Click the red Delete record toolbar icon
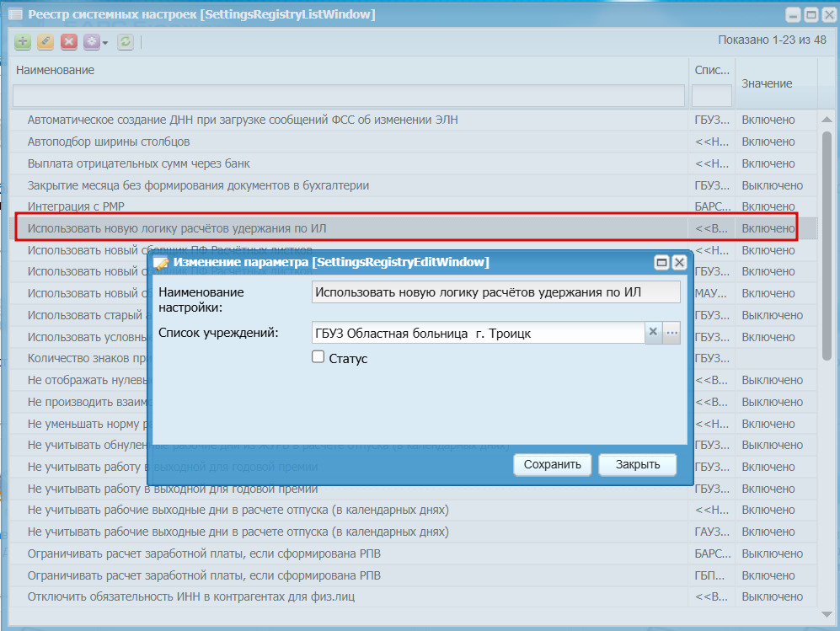This screenshot has height=631, width=840. click(x=68, y=42)
